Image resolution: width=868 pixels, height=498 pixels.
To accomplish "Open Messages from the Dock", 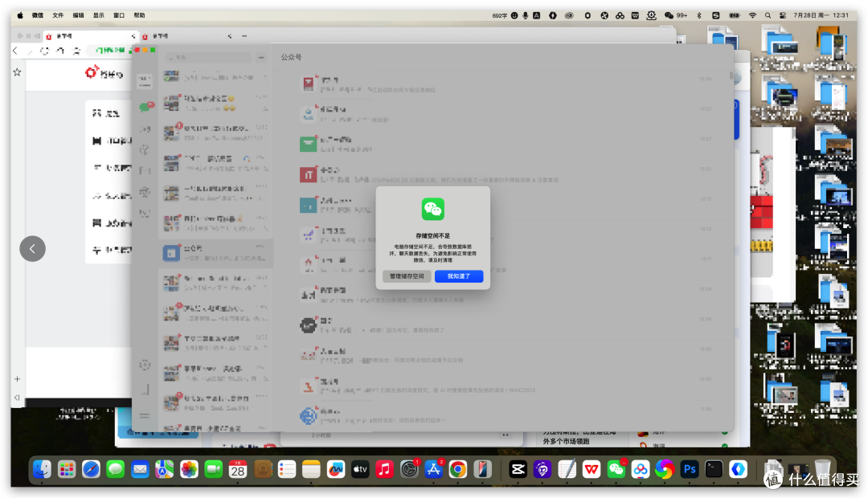I will point(115,470).
